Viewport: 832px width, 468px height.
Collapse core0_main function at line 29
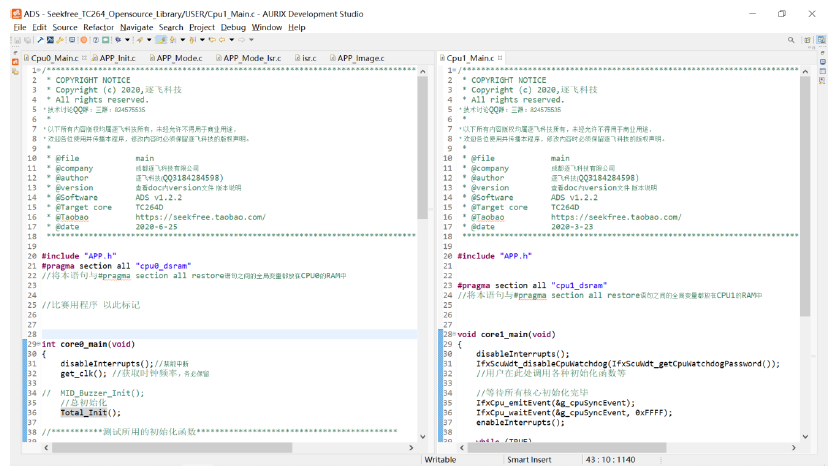(x=39, y=344)
